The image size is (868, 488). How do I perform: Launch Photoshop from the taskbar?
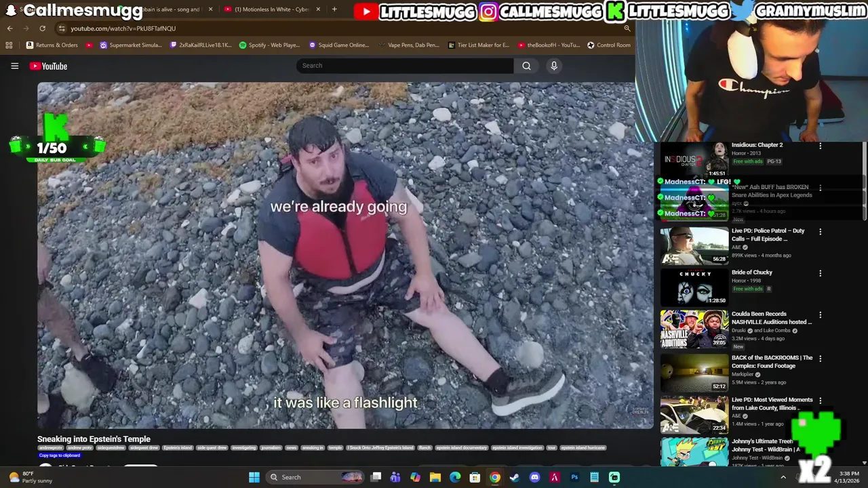tap(574, 477)
